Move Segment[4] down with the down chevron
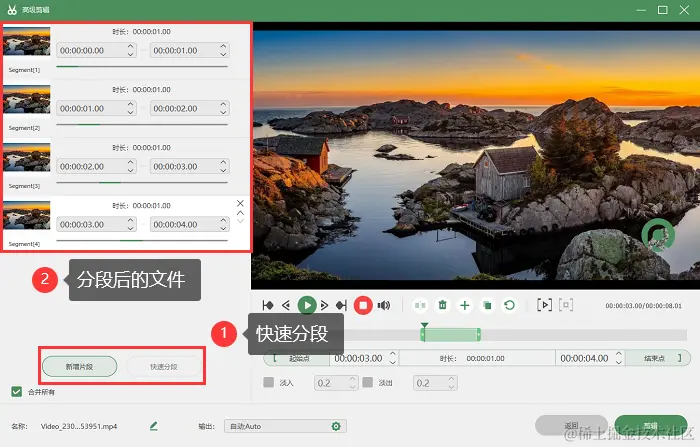Viewport: 700px width, 447px height. [x=240, y=221]
